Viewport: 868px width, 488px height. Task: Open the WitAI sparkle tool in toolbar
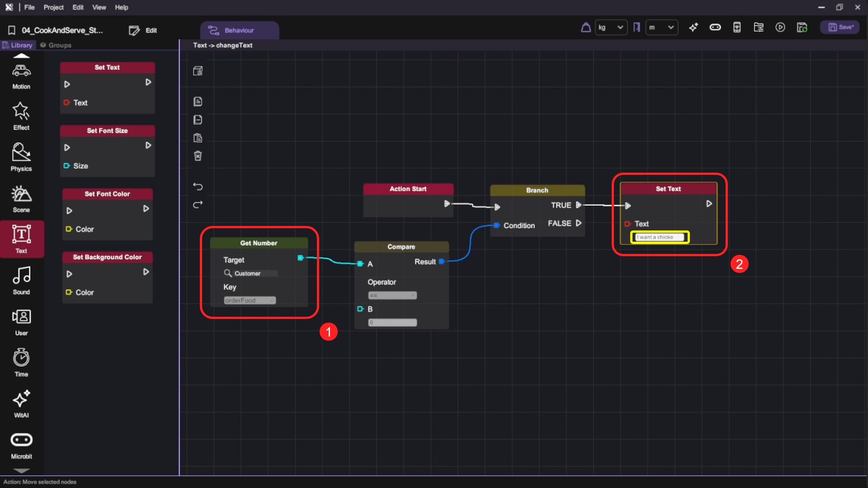click(693, 28)
